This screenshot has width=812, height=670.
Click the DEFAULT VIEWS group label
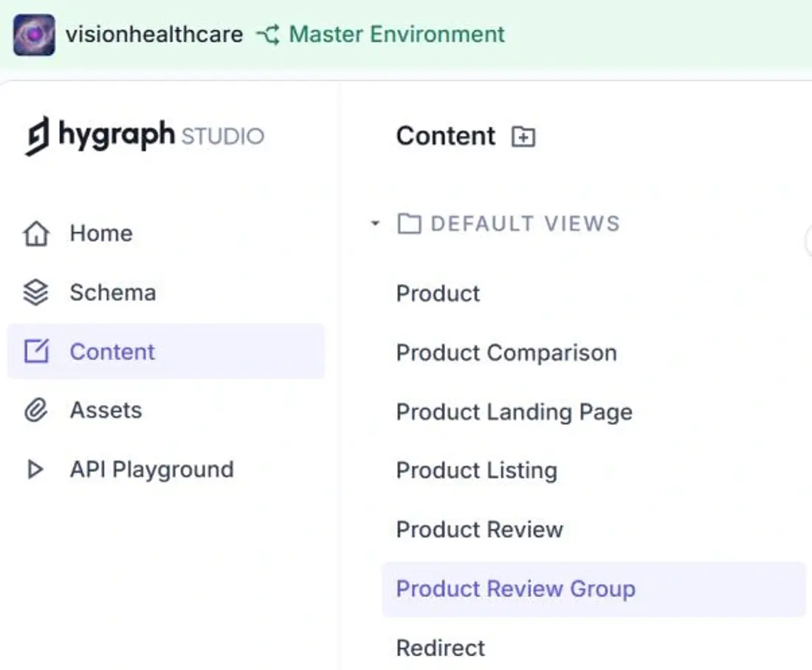525,224
